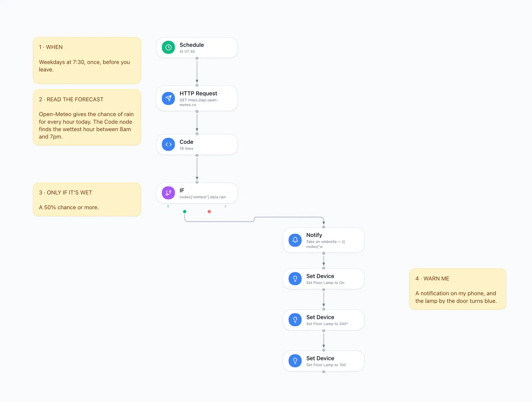
Task: Click the 'Set Floor Lamp to 240°' text
Action: [x=327, y=324]
